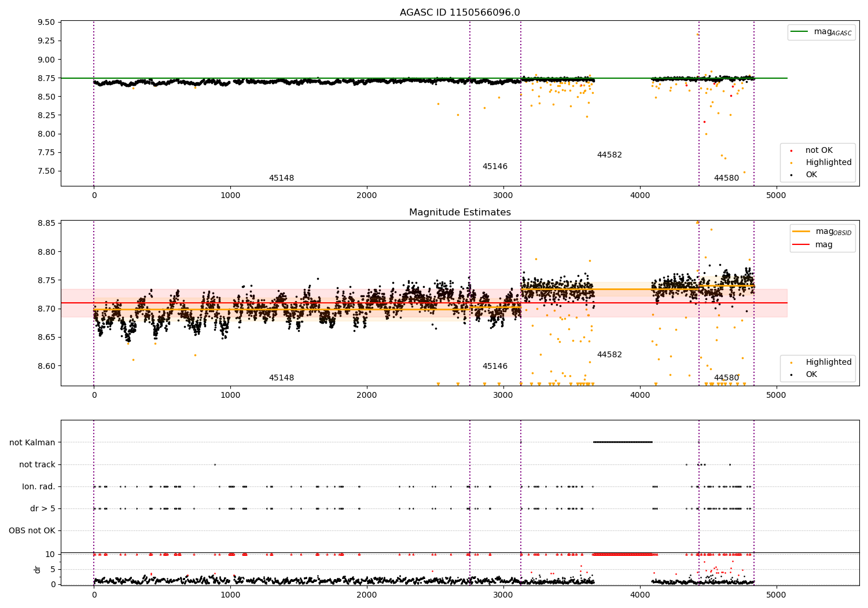Click 'Highlighted' legend entry in Magnitude Estimates panel

tap(828, 362)
